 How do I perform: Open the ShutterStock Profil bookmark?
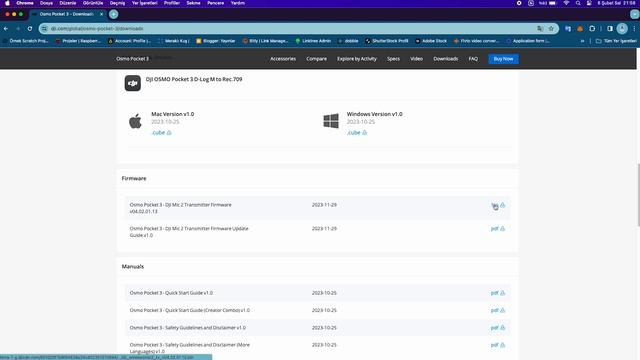(x=387, y=41)
